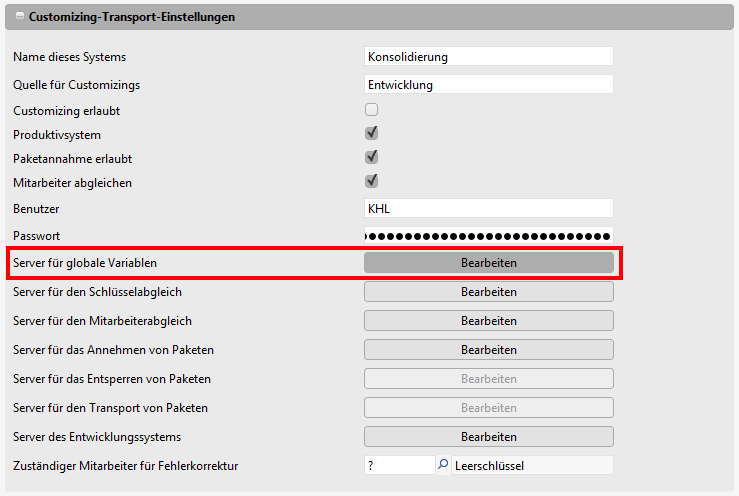Focus the Benutzer input field

(488, 208)
